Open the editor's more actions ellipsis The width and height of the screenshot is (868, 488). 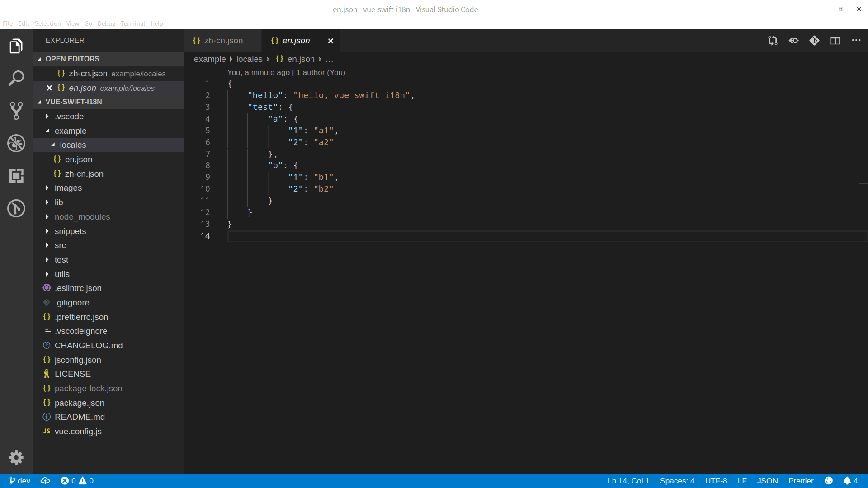[x=856, y=41]
